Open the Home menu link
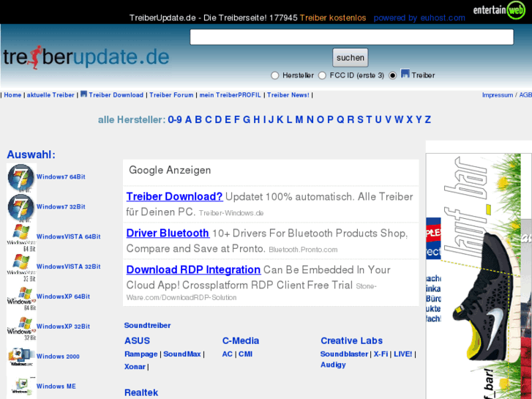Image resolution: width=532 pixels, height=399 pixels. tap(12, 95)
